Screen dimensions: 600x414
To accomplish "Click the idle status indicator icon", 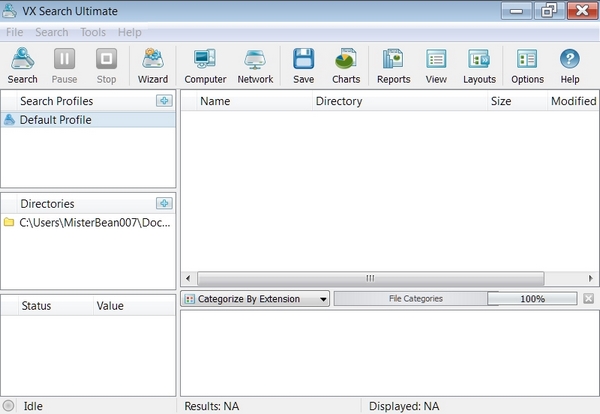I will coord(8,406).
